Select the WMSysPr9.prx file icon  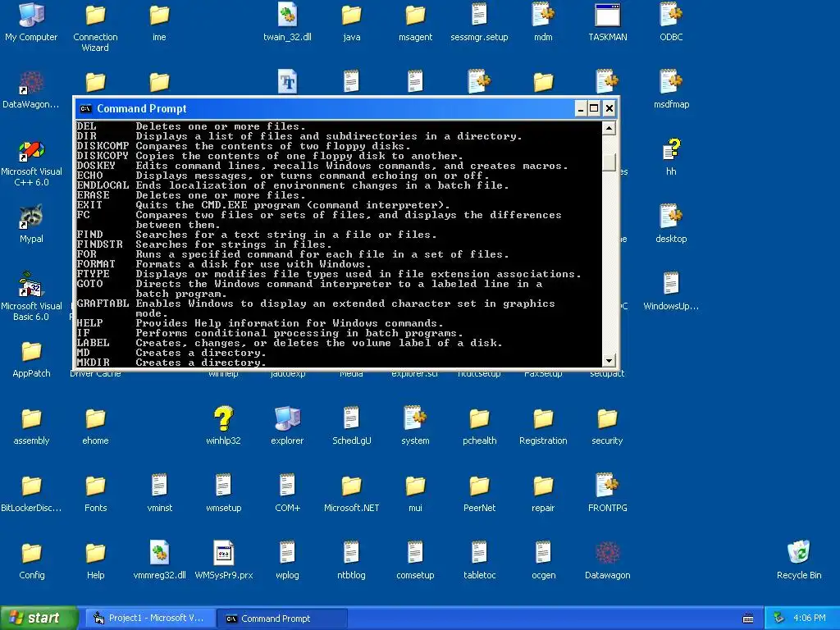[223, 554]
